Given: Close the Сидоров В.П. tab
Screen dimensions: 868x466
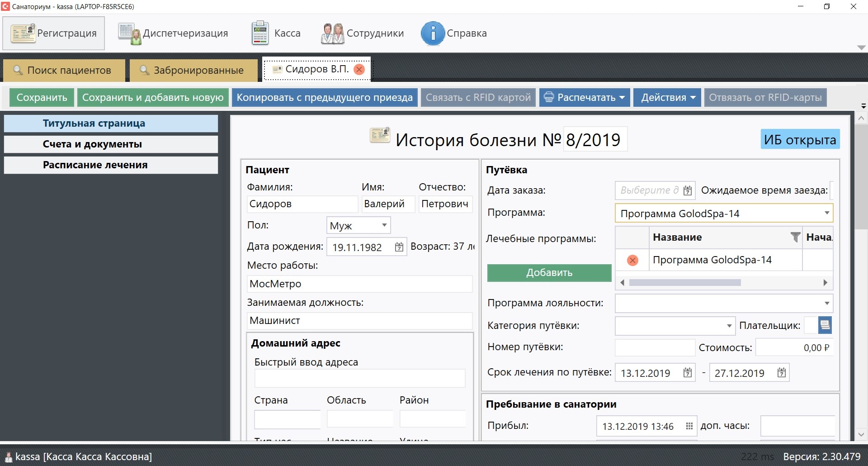Looking at the screenshot, I should [x=359, y=69].
